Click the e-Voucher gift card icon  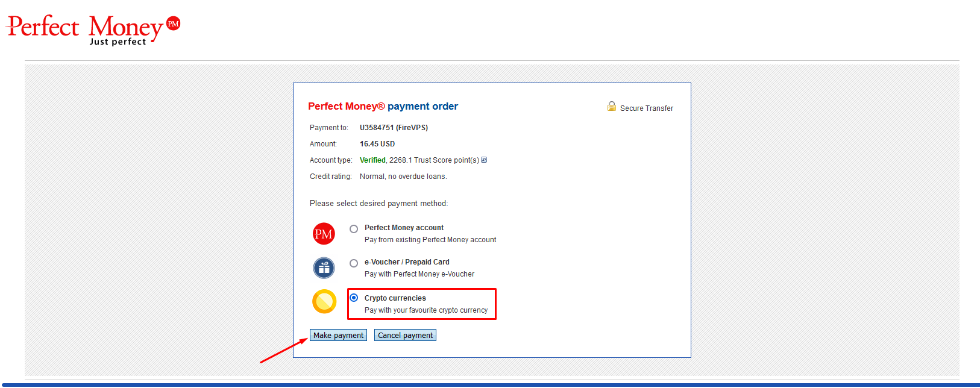(324, 268)
